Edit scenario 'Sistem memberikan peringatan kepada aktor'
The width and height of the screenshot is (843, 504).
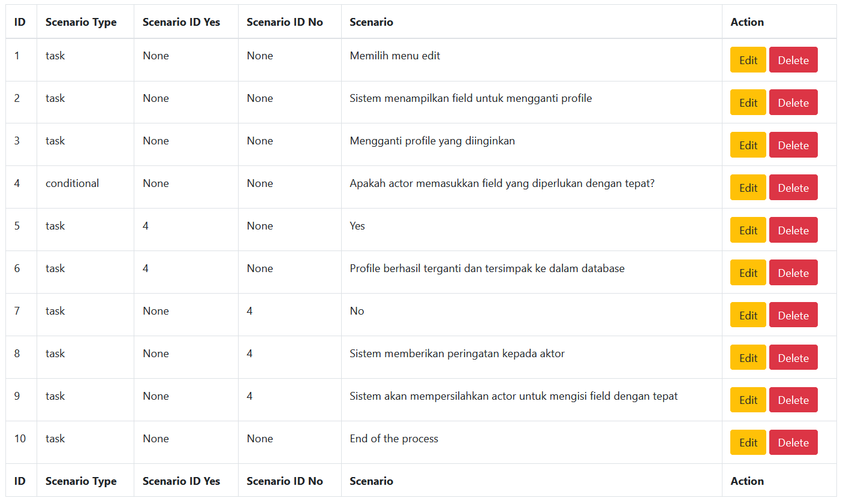tap(748, 357)
